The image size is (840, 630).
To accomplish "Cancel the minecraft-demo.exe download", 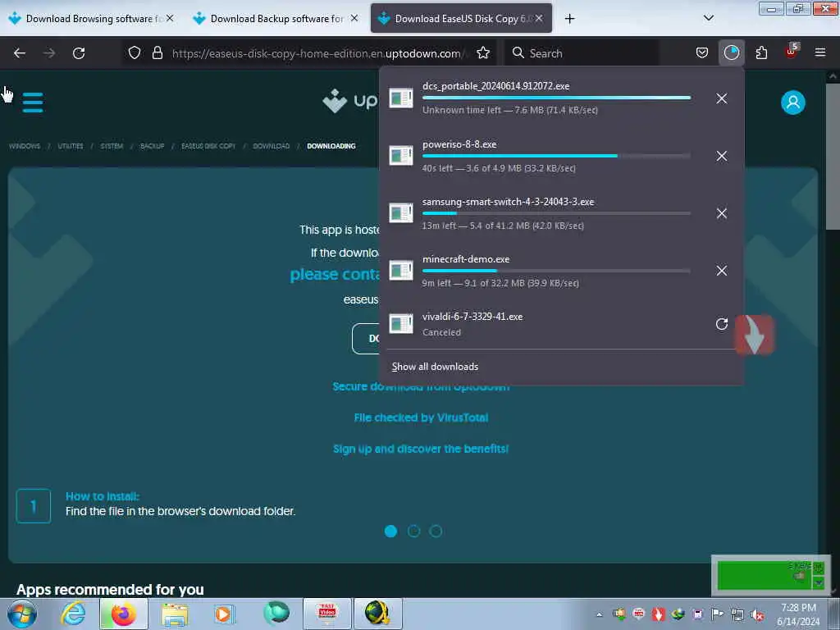I will pos(722,271).
